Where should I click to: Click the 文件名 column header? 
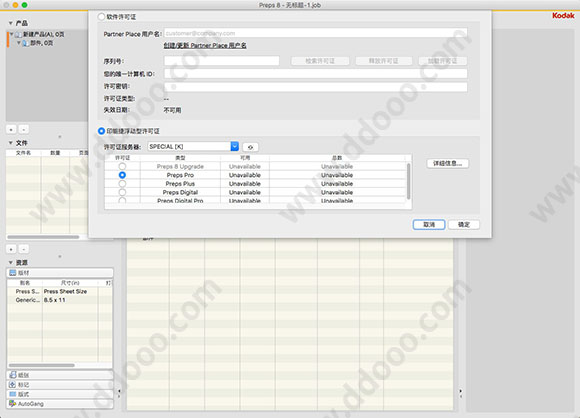pos(23,153)
